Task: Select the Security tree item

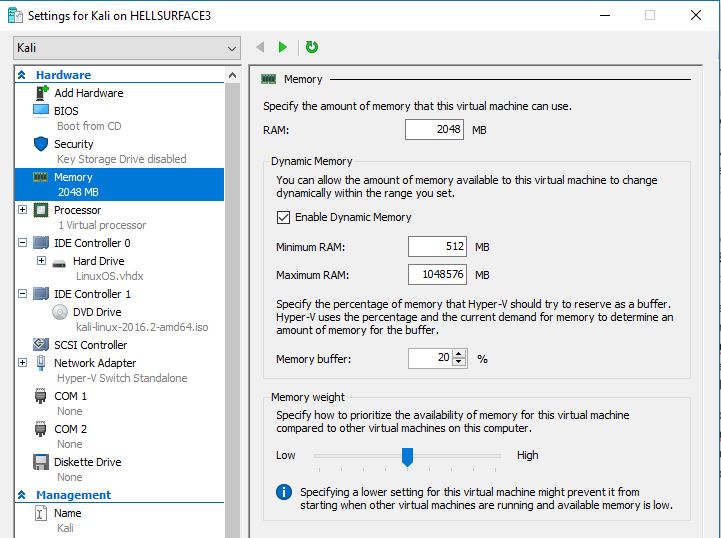Action: click(74, 144)
